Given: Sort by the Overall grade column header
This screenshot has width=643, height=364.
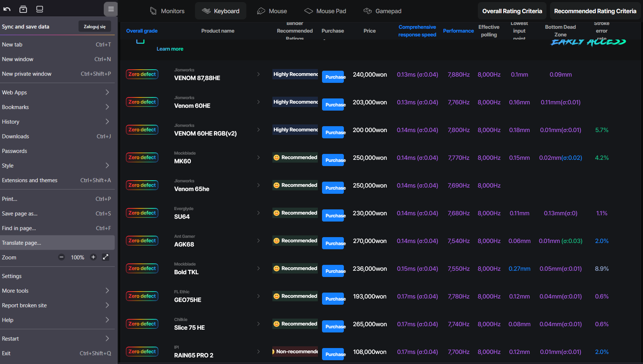Looking at the screenshot, I should (142, 31).
